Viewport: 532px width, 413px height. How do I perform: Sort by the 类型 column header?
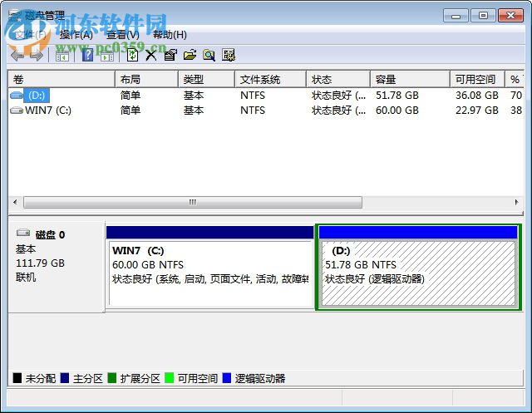click(x=207, y=80)
